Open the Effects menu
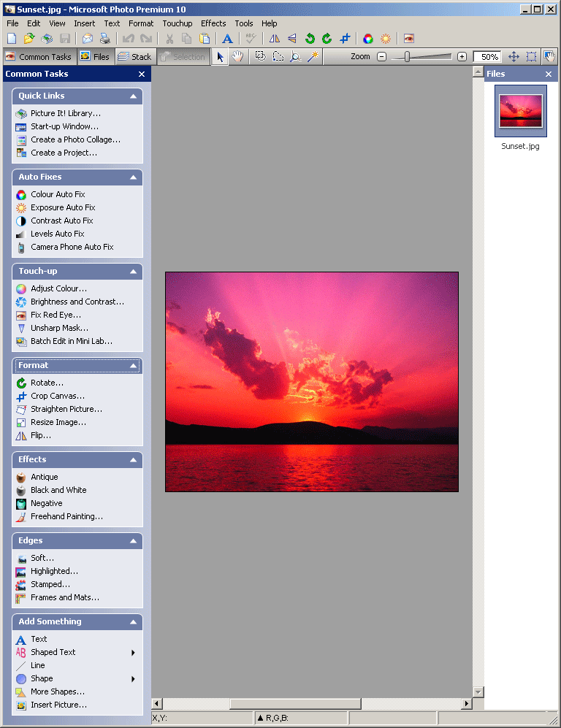Viewport: 561px width, 728px height. point(213,23)
